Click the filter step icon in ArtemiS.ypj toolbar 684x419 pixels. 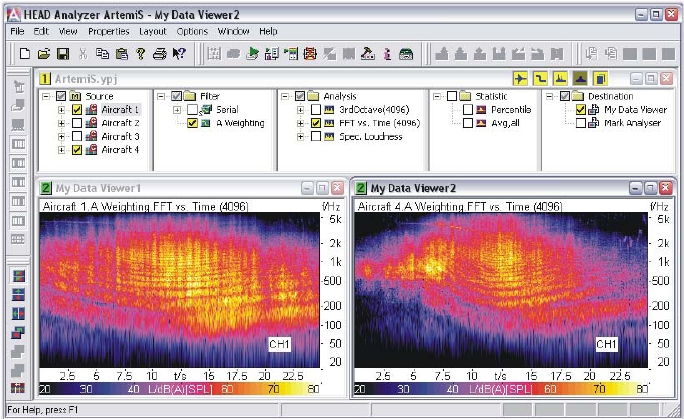pos(540,78)
